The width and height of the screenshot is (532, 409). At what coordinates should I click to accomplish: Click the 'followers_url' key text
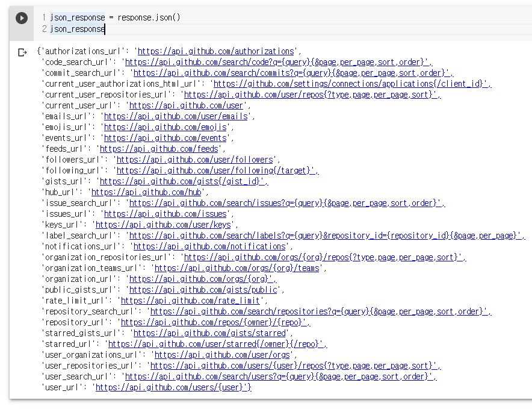pos(72,160)
